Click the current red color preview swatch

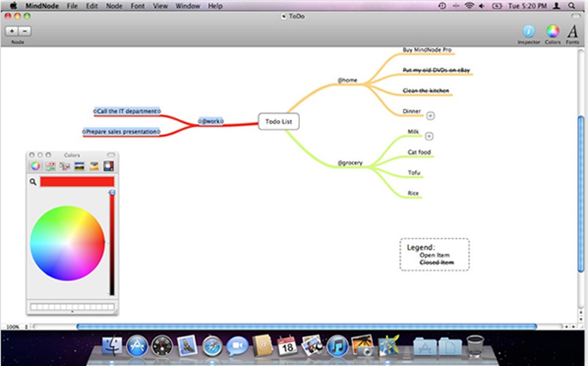pos(77,182)
